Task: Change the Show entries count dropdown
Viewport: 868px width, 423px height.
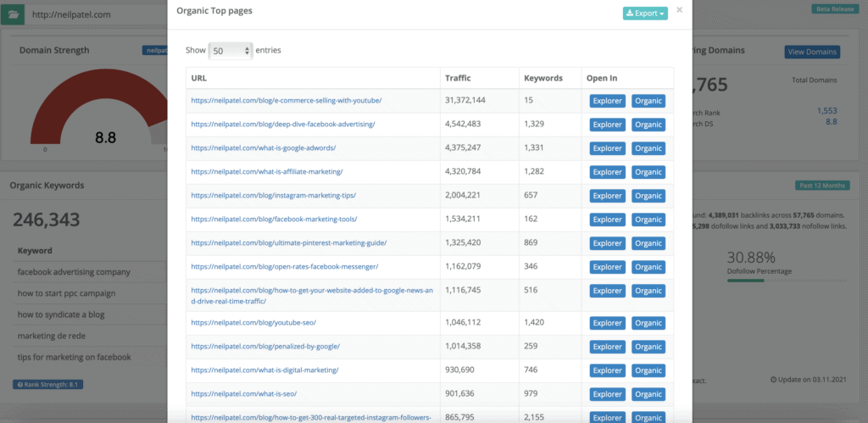Action: [x=231, y=50]
